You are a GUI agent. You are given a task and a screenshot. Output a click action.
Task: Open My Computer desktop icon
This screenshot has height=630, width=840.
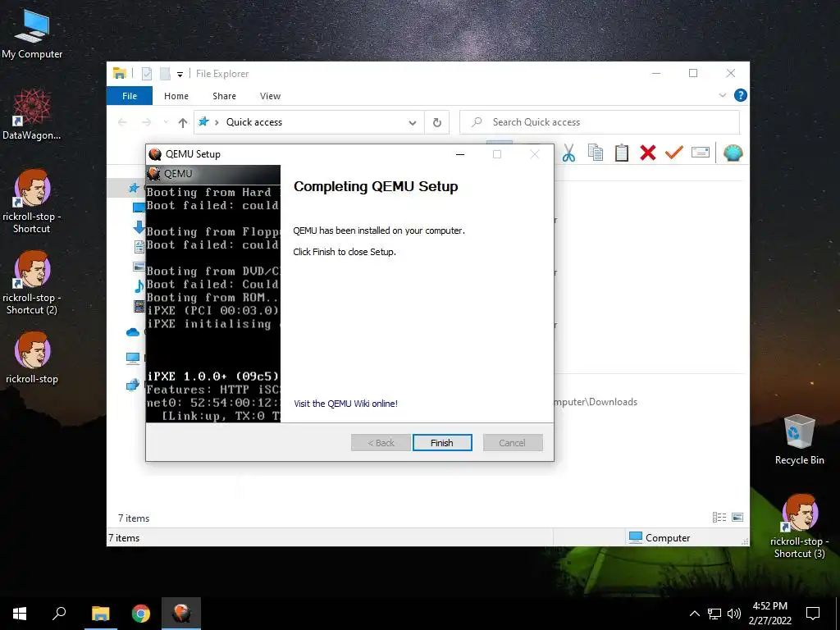[x=32, y=34]
